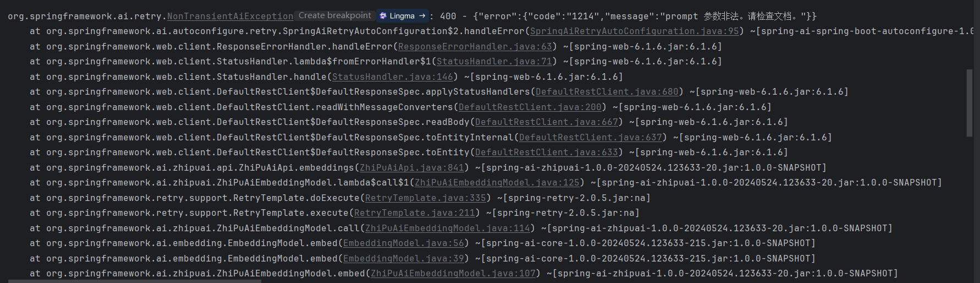Click the spring-ai-core jar text on EmbeddingModel.java:56 line

[x=646, y=243]
